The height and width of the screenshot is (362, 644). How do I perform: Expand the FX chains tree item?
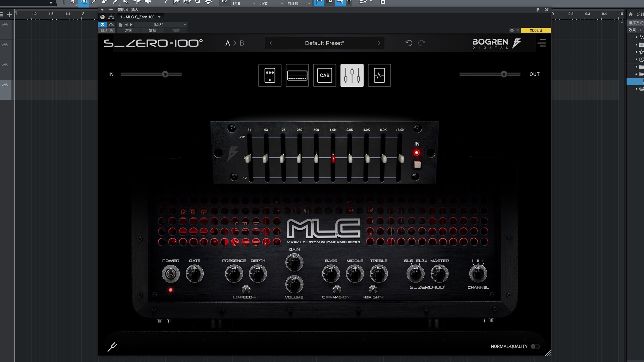[637, 37]
